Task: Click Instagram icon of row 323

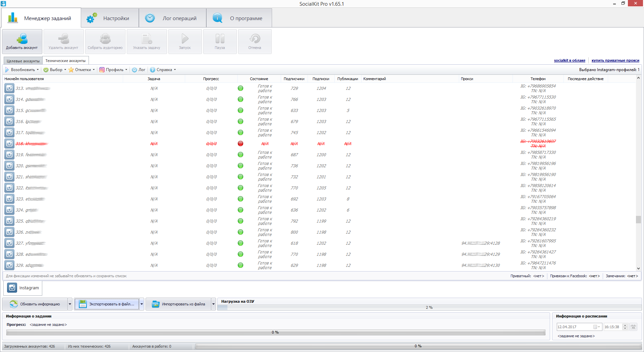Action: pos(9,199)
